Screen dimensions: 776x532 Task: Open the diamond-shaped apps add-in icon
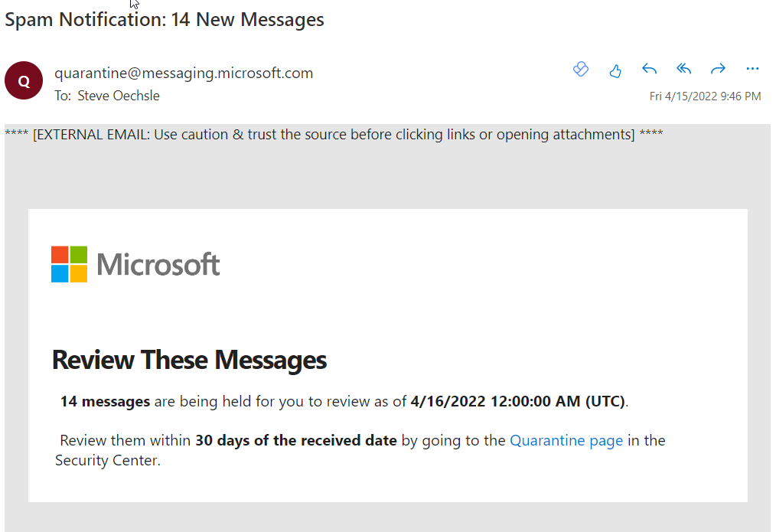581,69
